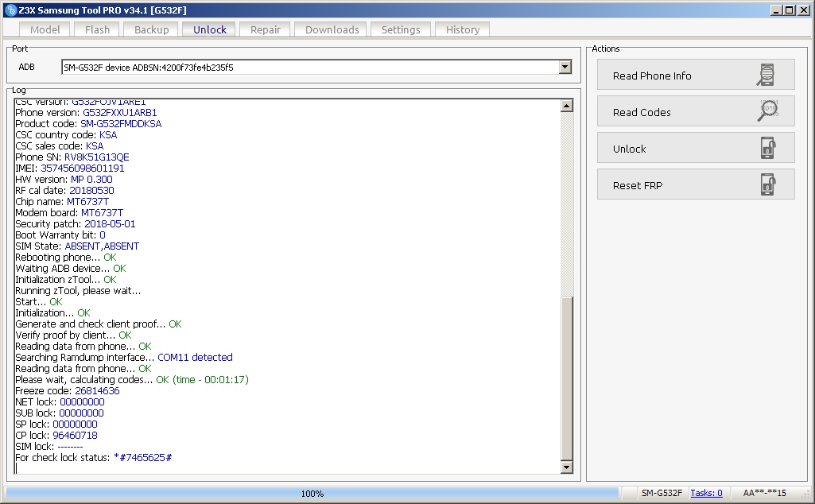
Task: Open the Tasks: 0 link
Action: click(706, 493)
